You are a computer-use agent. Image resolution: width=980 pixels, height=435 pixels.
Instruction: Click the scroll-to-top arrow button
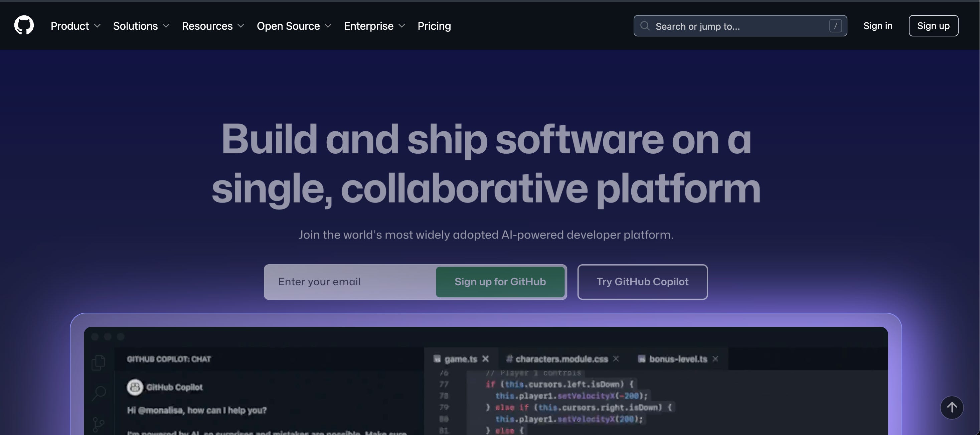[x=952, y=407]
